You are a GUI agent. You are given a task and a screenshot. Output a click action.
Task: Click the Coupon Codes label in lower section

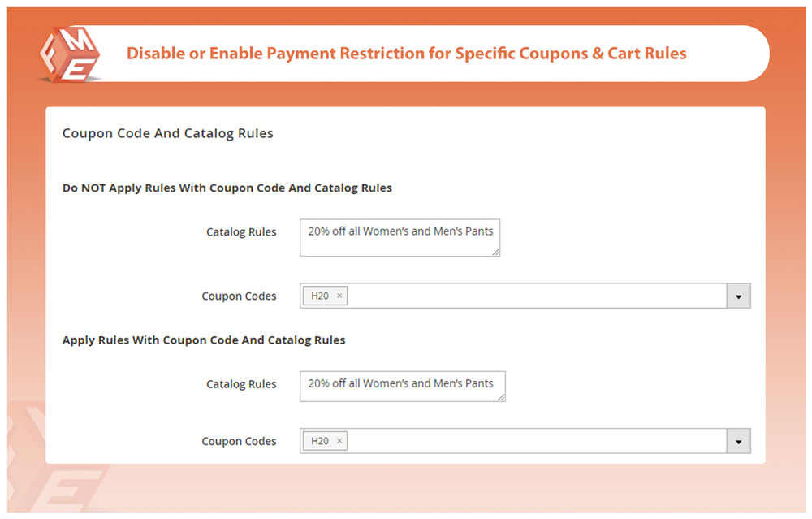(239, 441)
